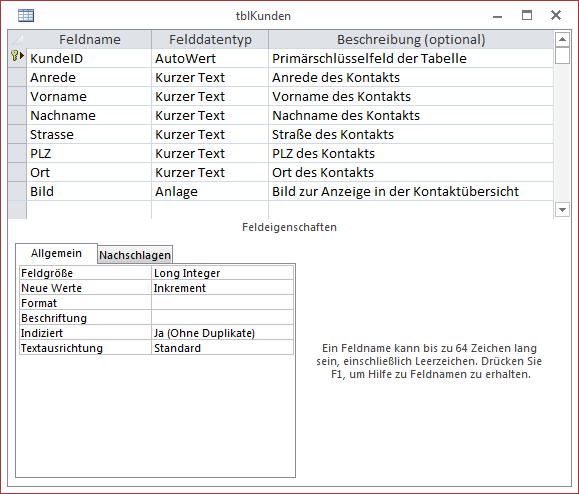Viewport: 579px width, 494px height.
Task: Click the Strasse field name cell
Action: tap(89, 134)
